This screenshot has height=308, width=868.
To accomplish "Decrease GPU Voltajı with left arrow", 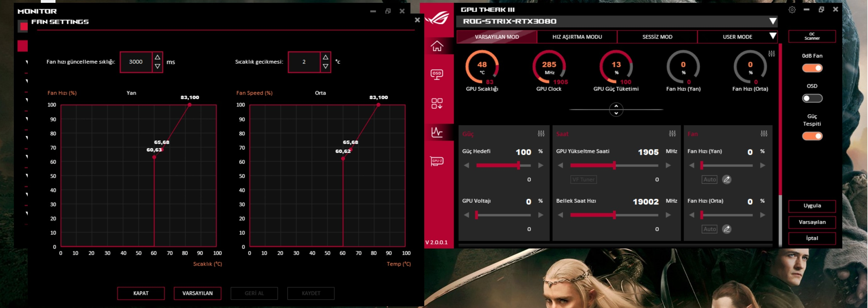I will pos(467,215).
